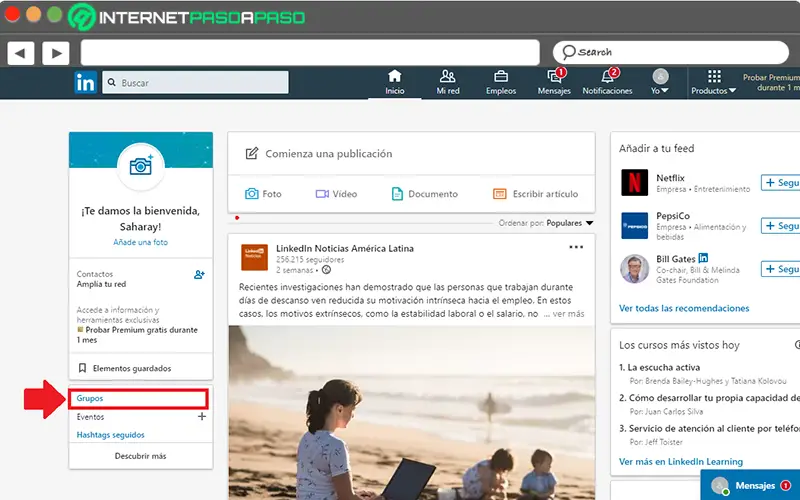The image size is (800, 500).
Task: Click the add contact icon beside Contactos
Action: click(199, 275)
